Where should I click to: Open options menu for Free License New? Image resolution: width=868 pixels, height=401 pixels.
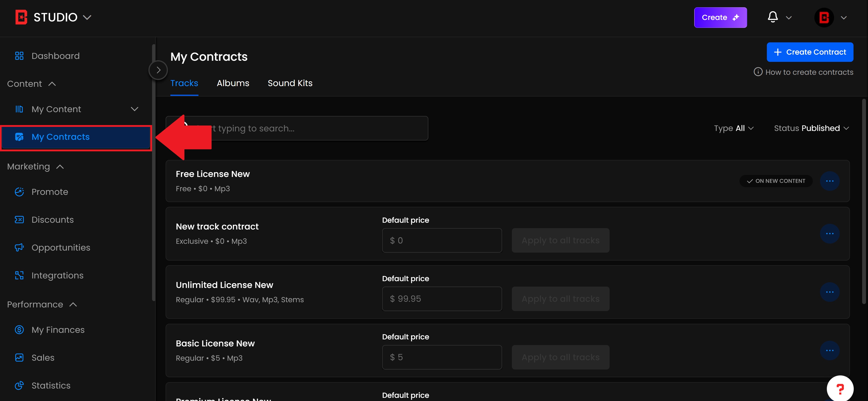click(829, 181)
